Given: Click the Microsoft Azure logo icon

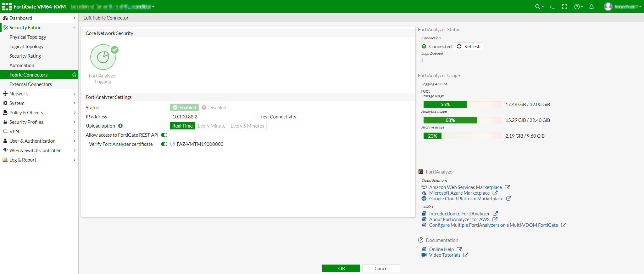Looking at the screenshot, I should 424,193.
